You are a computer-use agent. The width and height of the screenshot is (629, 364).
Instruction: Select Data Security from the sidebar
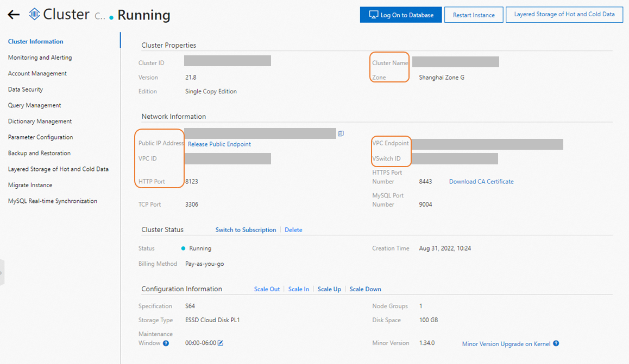(x=24, y=89)
